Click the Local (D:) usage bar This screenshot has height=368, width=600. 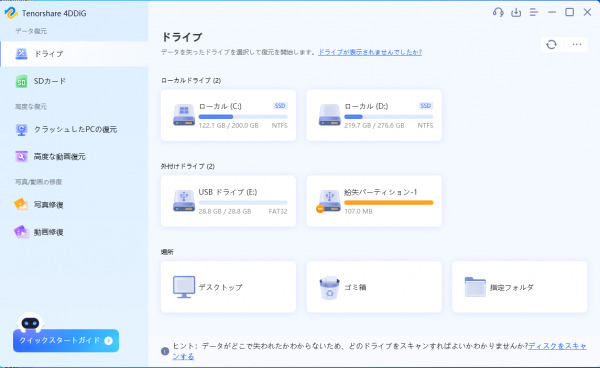(389, 117)
